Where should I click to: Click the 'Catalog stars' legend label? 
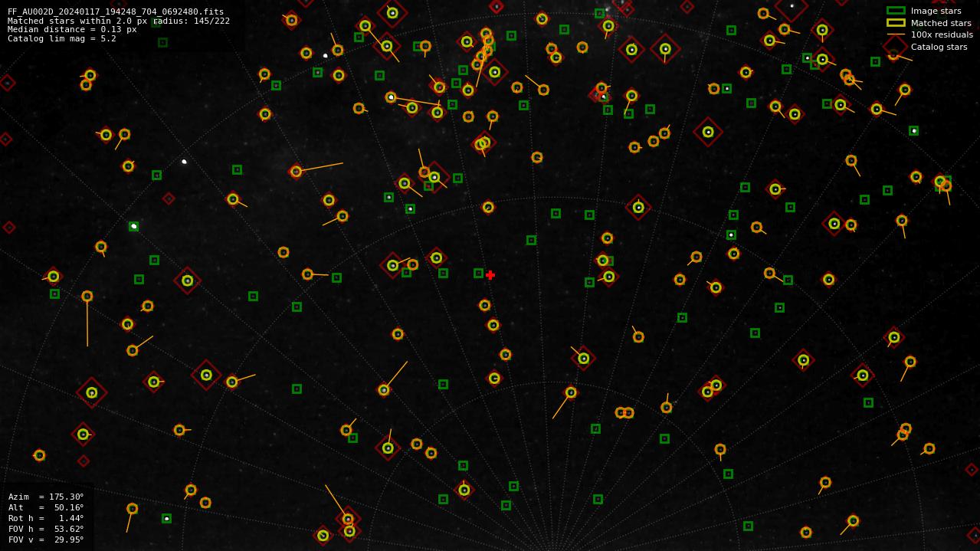[x=939, y=47]
